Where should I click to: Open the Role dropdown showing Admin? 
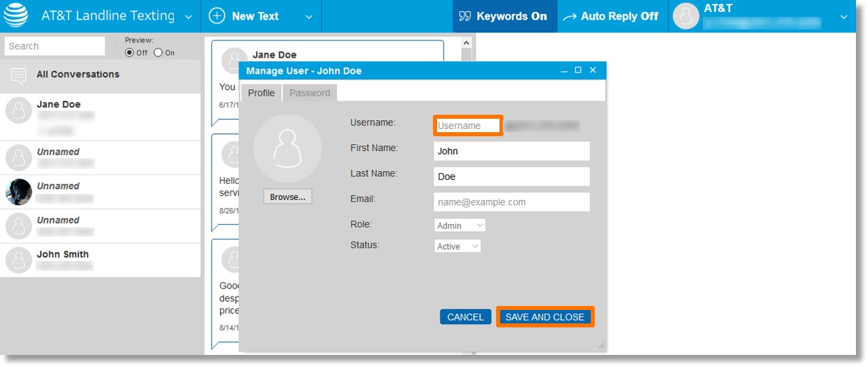pyautogui.click(x=460, y=225)
